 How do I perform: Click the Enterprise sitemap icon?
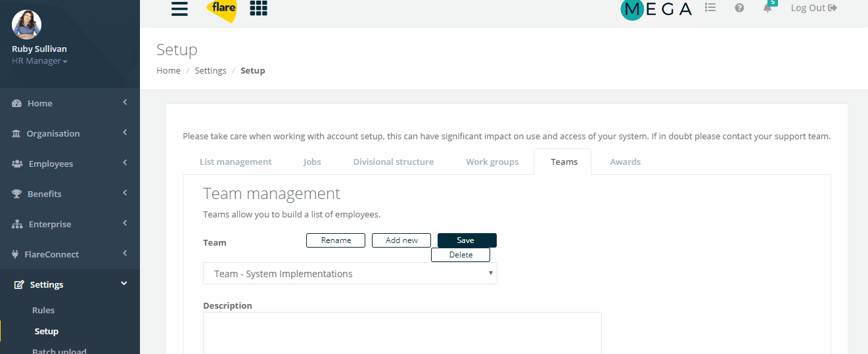[18, 224]
